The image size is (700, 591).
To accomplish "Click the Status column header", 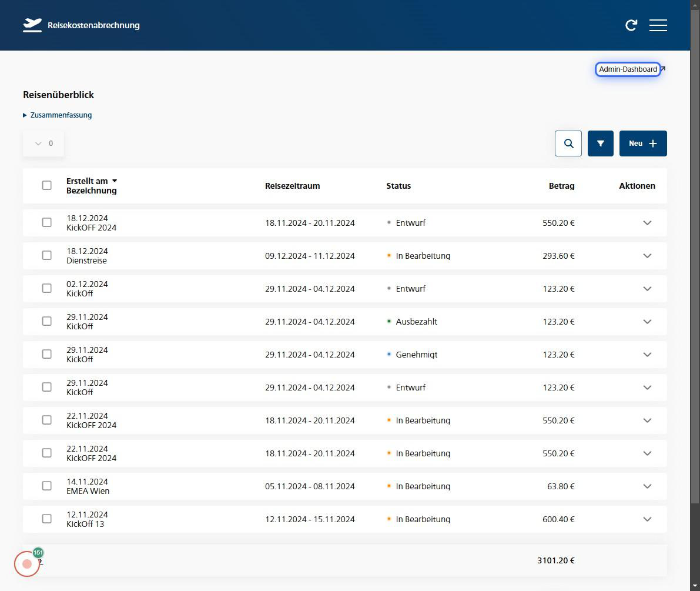I will click(398, 186).
